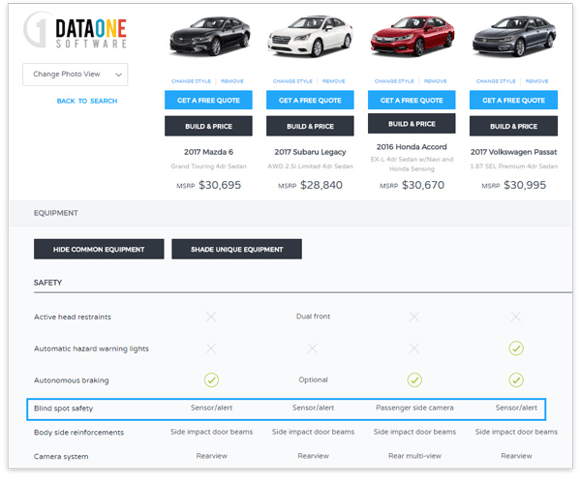Change style for the Volkswagen Passat

(496, 81)
